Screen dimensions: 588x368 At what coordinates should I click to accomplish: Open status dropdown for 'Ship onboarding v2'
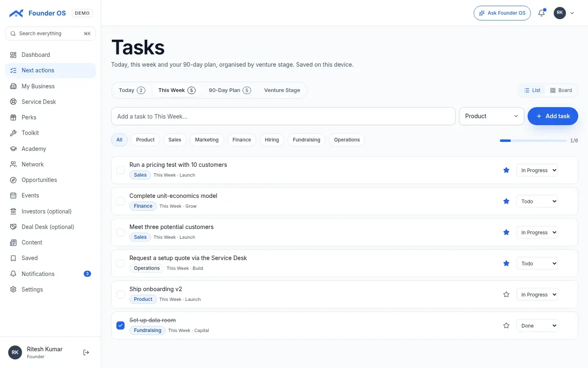pos(537,294)
